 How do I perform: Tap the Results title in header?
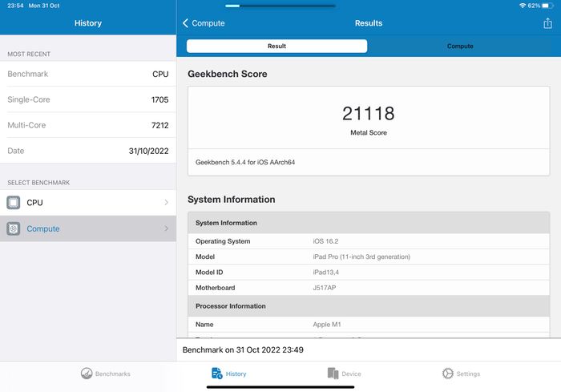coord(369,23)
